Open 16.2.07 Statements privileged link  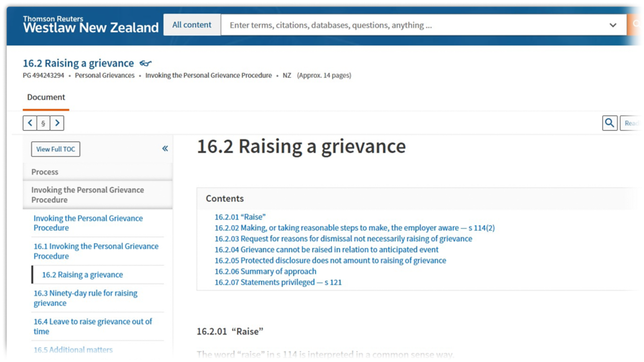click(278, 282)
